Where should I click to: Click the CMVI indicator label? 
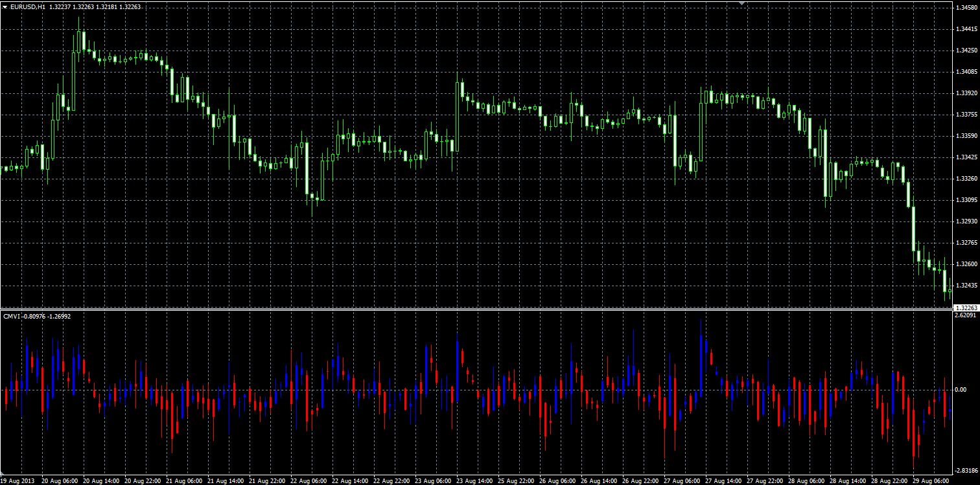10,316
